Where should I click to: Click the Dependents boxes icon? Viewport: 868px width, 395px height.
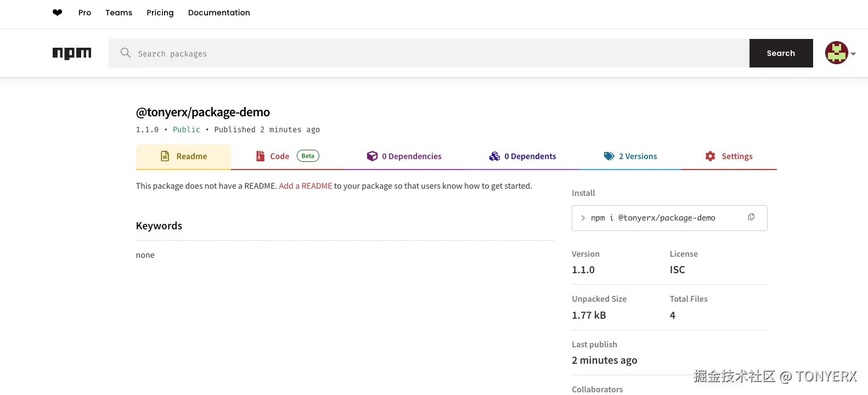494,156
